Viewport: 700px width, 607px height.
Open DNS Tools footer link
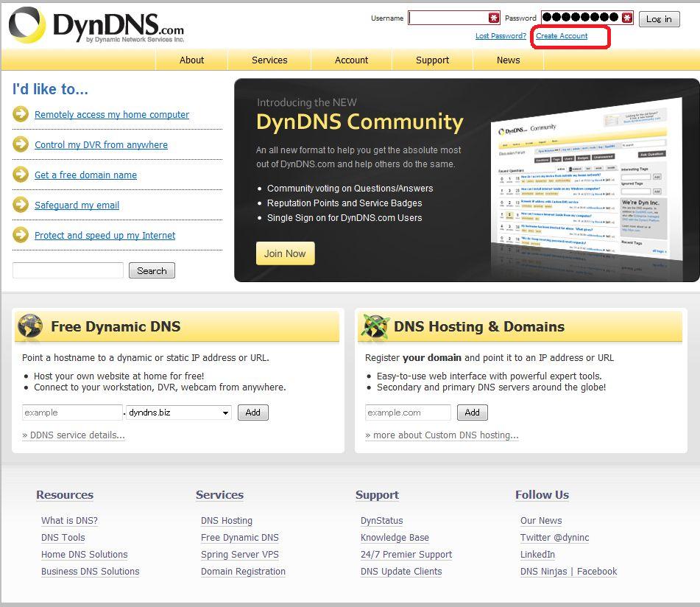click(63, 537)
